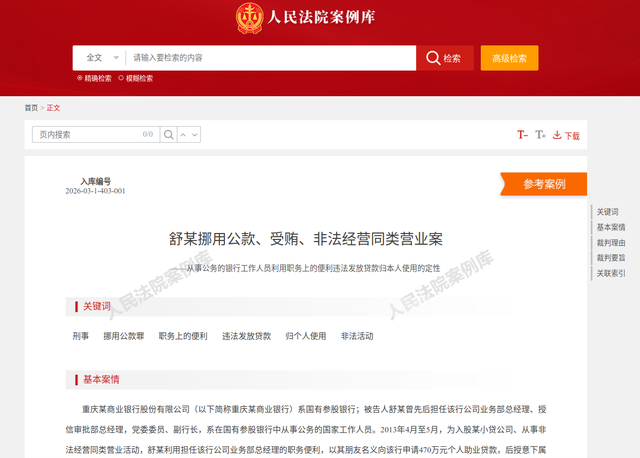Screen dimensions: 640x458
Task: Increase font size with T+ icon
Action: (540, 135)
